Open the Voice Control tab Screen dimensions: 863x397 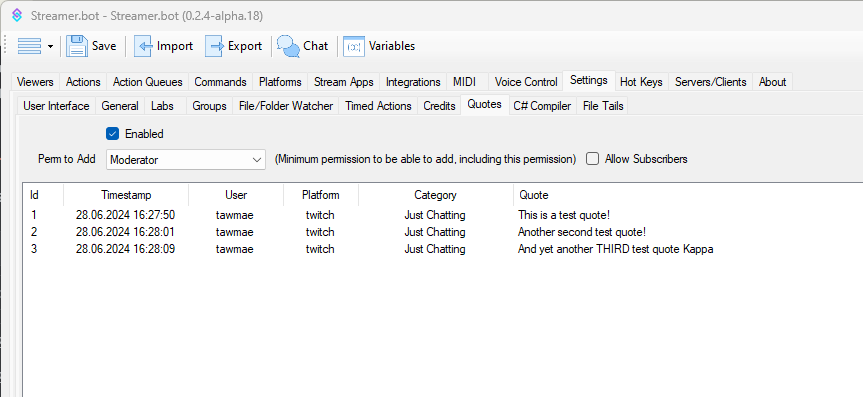pyautogui.click(x=526, y=82)
